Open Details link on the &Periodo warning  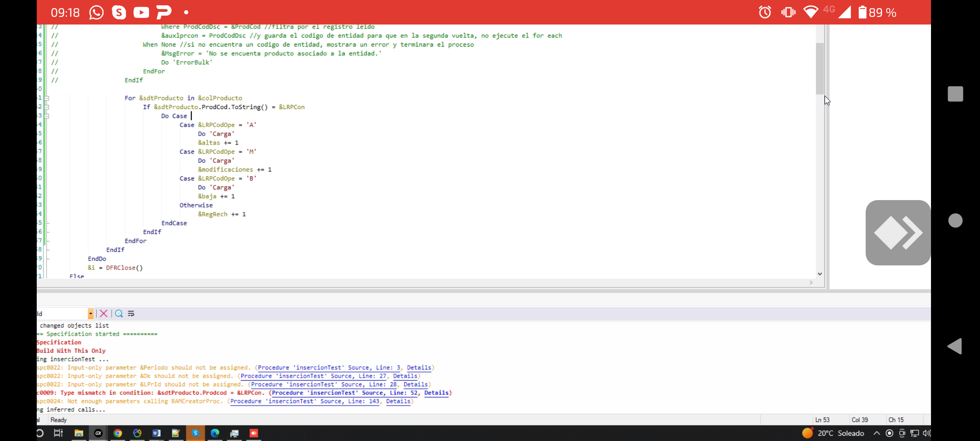pos(419,367)
